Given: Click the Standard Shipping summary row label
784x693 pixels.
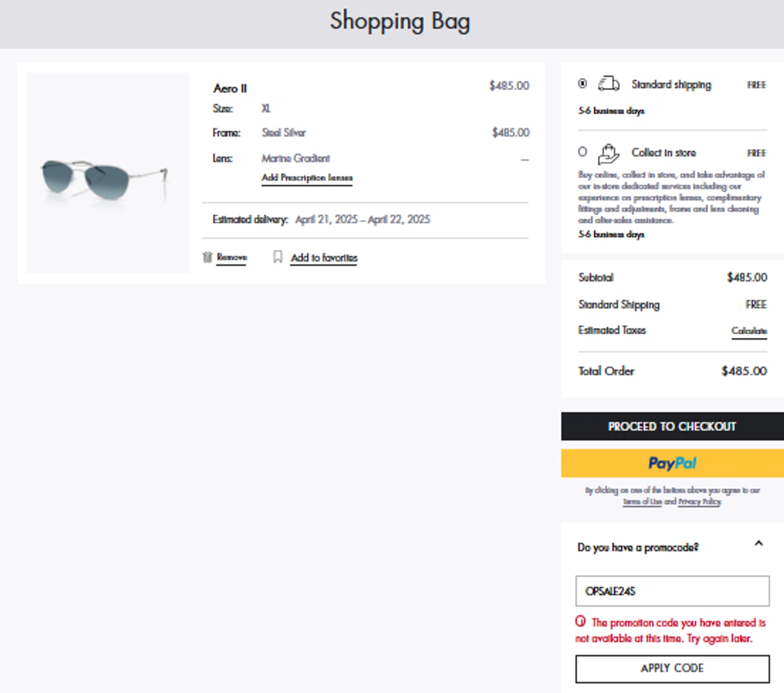Looking at the screenshot, I should [619, 305].
